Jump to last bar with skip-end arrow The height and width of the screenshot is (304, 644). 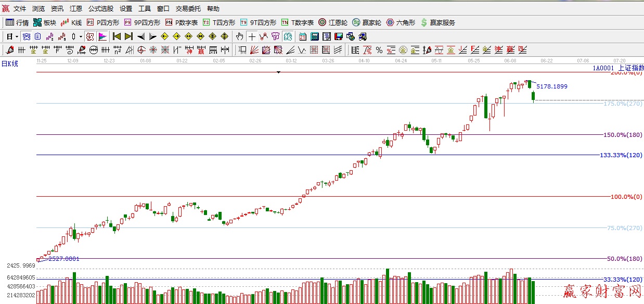128,36
